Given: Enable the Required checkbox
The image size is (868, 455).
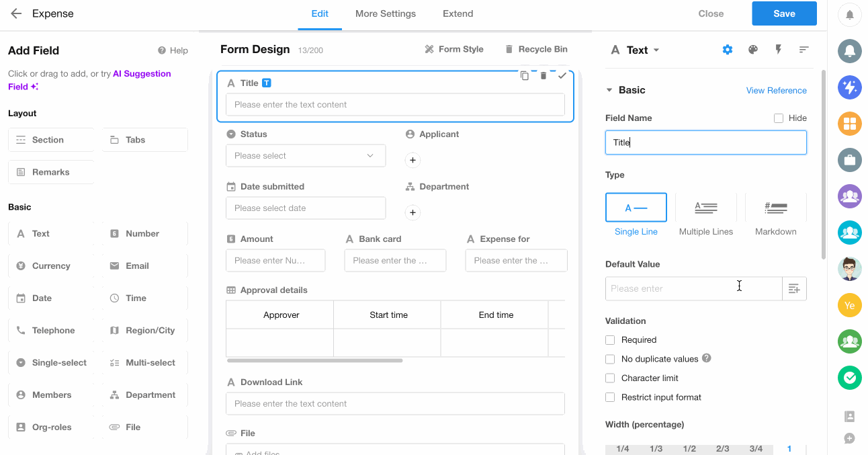Looking at the screenshot, I should tap(610, 340).
